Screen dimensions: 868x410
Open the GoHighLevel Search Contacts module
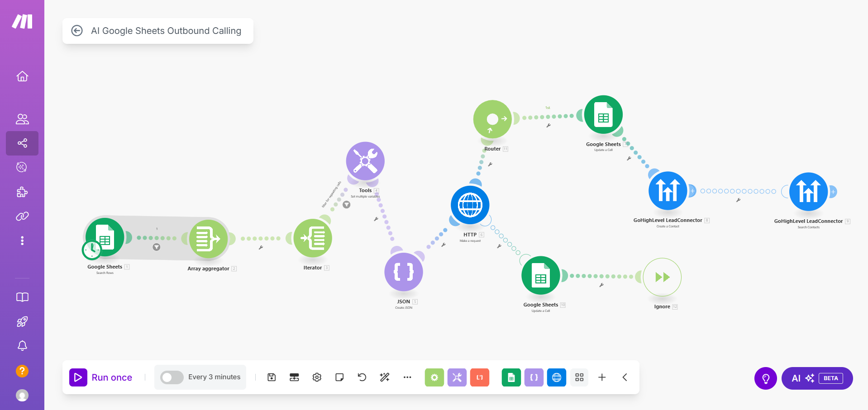[809, 192]
